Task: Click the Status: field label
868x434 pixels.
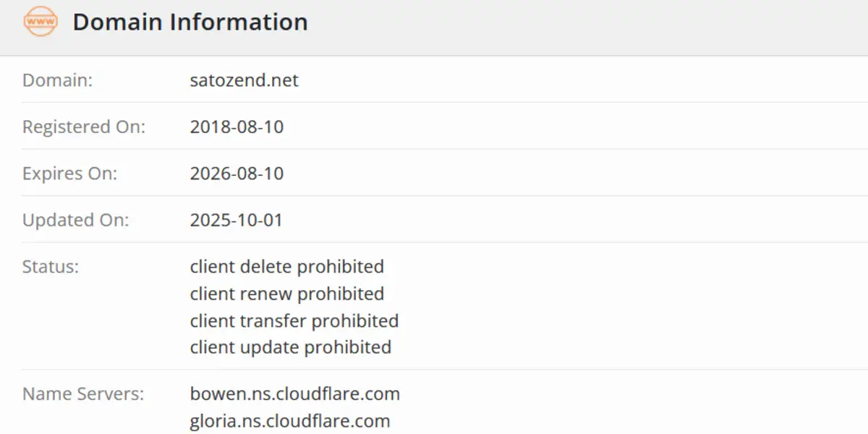Action: pos(50,267)
